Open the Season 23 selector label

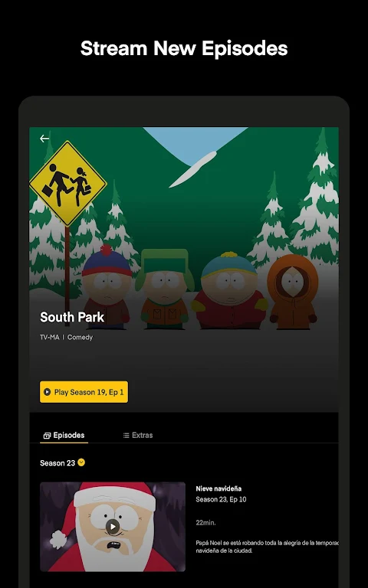click(58, 463)
